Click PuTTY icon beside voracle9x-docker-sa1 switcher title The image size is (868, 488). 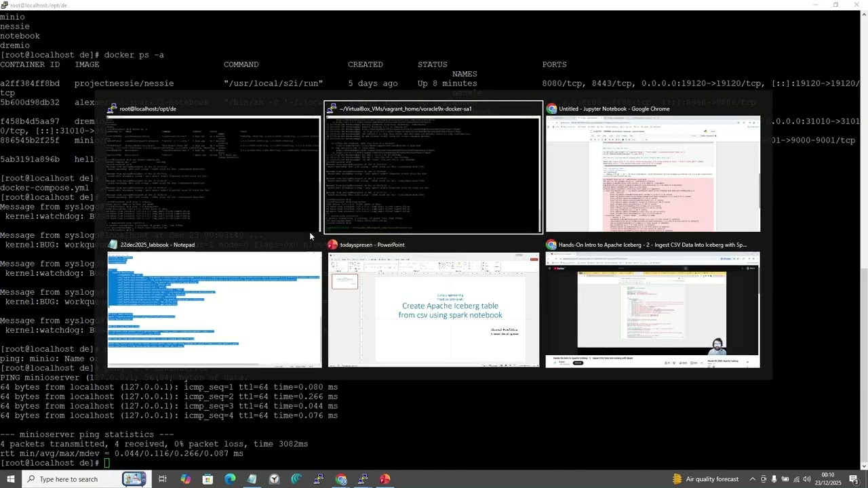pyautogui.click(x=332, y=108)
